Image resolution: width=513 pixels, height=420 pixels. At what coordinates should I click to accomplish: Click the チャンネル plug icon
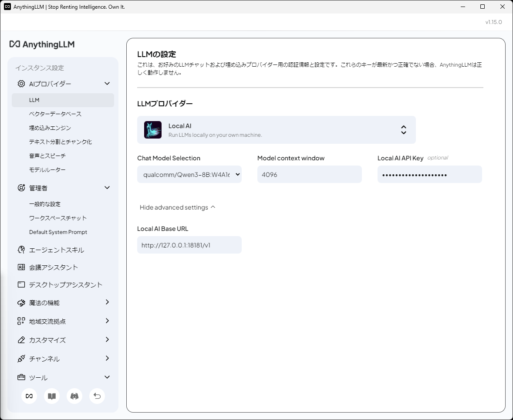click(x=21, y=359)
